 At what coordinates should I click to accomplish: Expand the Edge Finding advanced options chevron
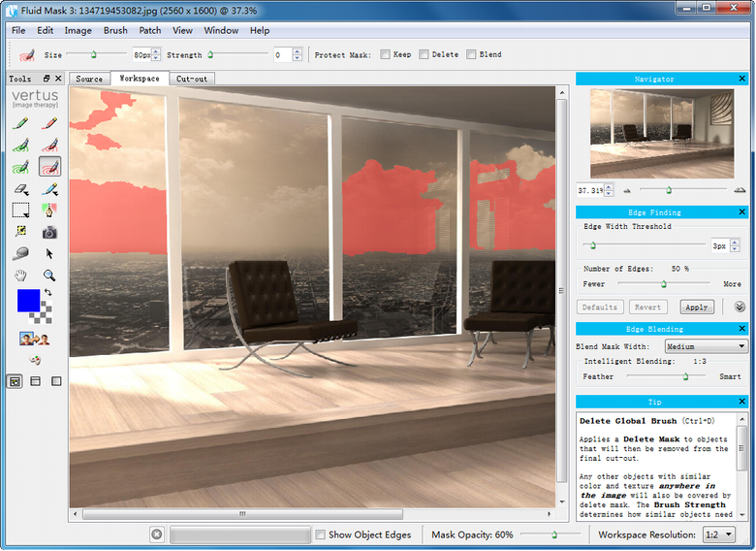tap(740, 307)
